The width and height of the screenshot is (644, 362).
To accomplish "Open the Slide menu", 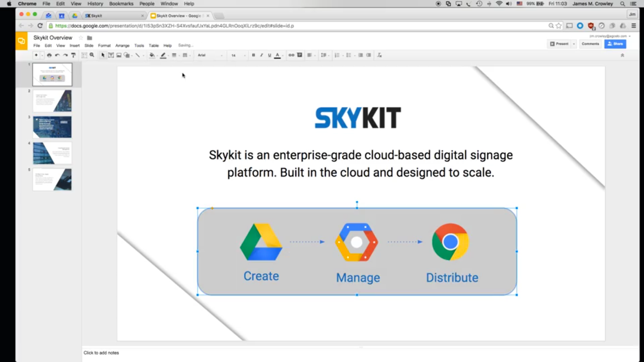I will coord(89,46).
